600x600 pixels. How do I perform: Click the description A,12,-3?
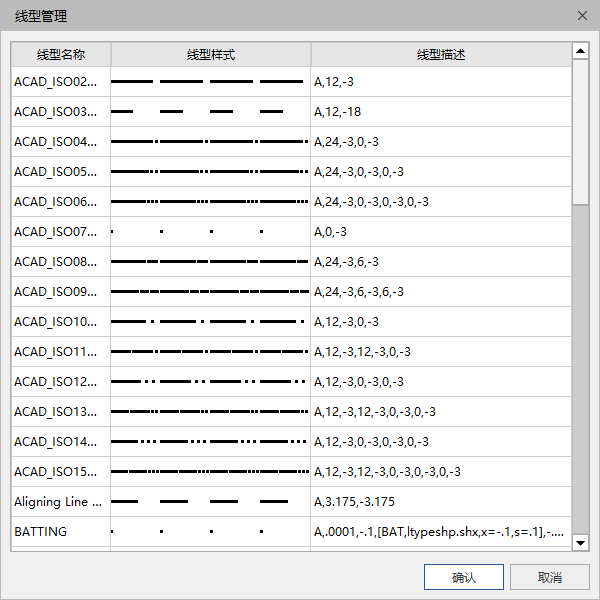coord(334,82)
